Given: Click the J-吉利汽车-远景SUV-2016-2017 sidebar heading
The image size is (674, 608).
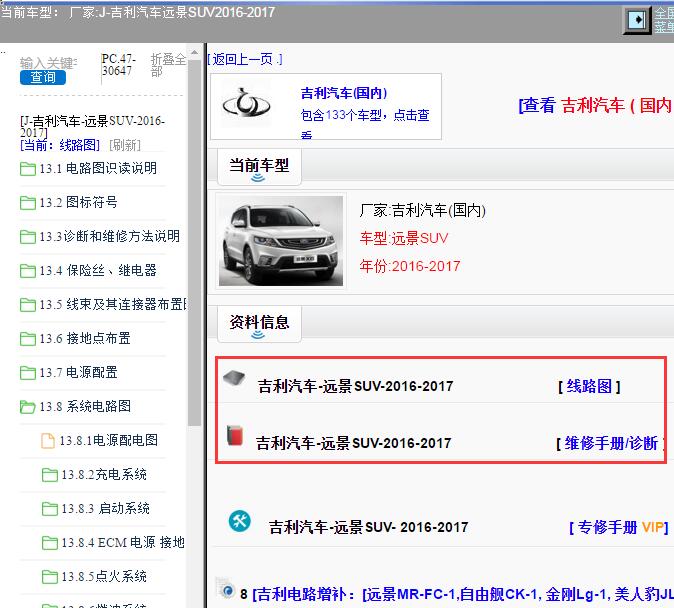Looking at the screenshot, I should coord(92,126).
